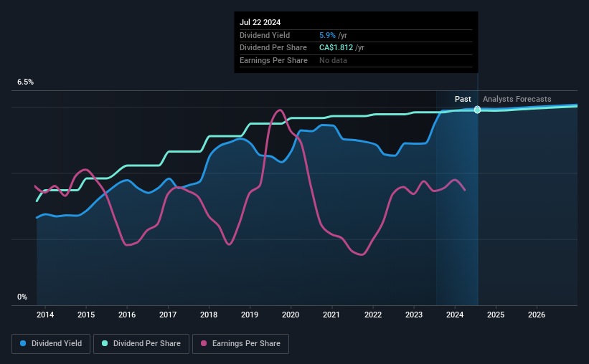Click the Dividend Yield row label in the tooltip

click(x=265, y=35)
